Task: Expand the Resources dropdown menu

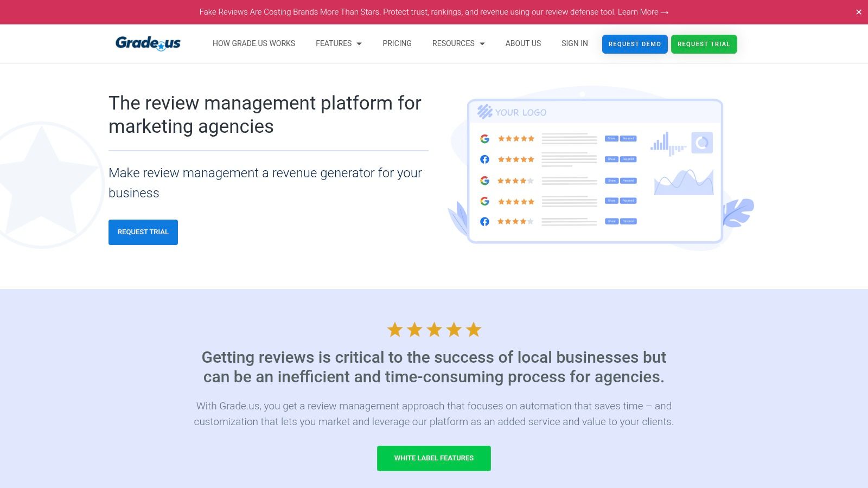Action: [458, 43]
